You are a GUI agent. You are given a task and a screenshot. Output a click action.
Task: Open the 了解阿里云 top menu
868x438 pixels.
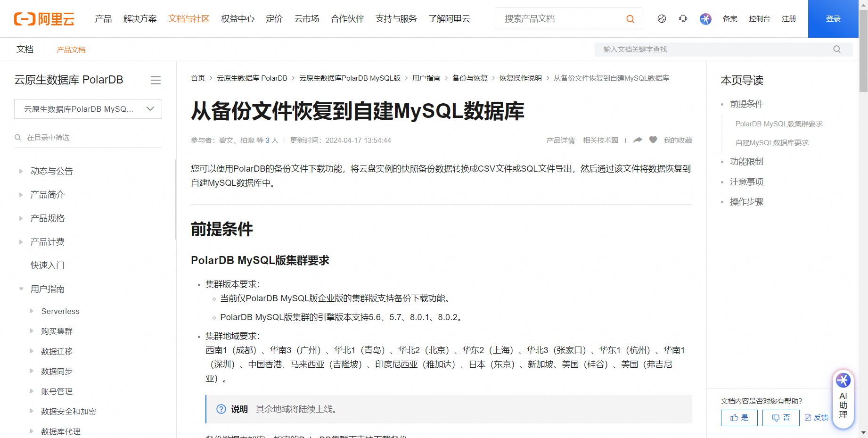[x=449, y=19]
